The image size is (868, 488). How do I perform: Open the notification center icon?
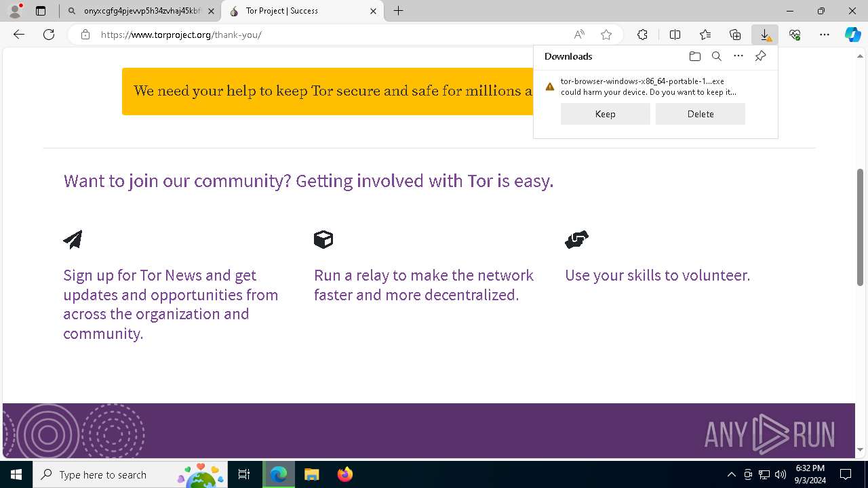(x=846, y=474)
